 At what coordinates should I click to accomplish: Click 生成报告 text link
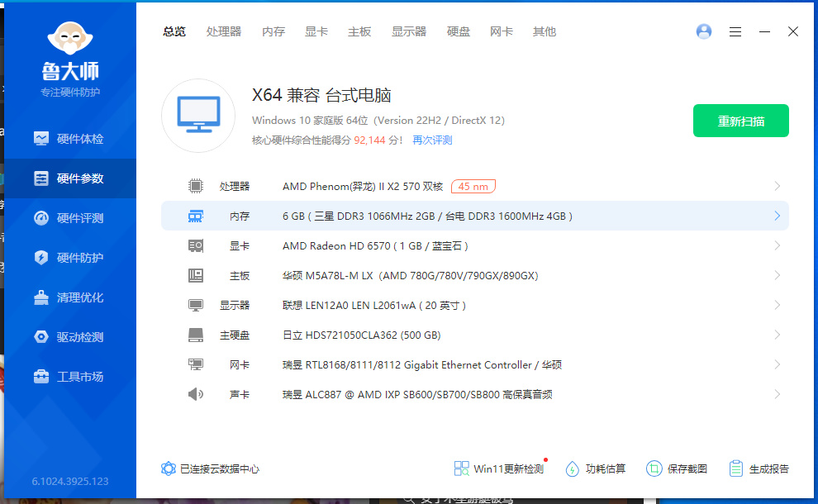769,469
